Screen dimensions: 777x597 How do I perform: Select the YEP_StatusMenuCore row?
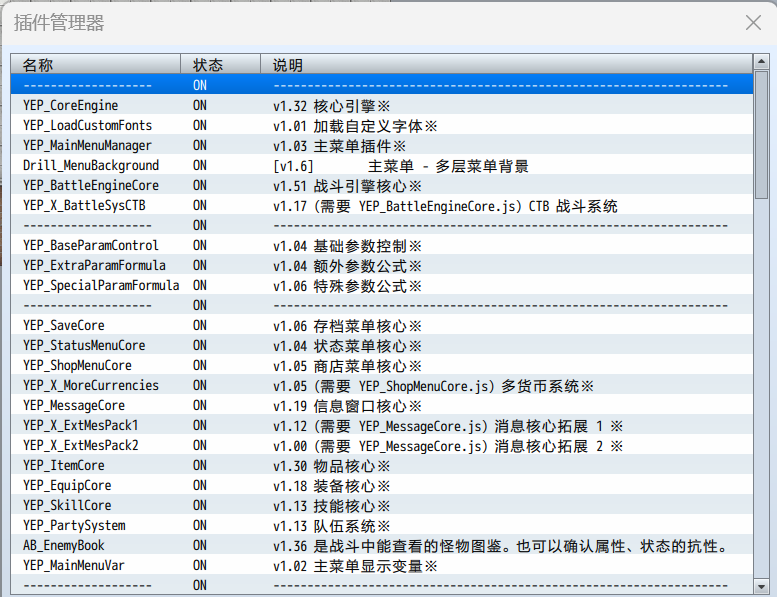pyautogui.click(x=382, y=345)
